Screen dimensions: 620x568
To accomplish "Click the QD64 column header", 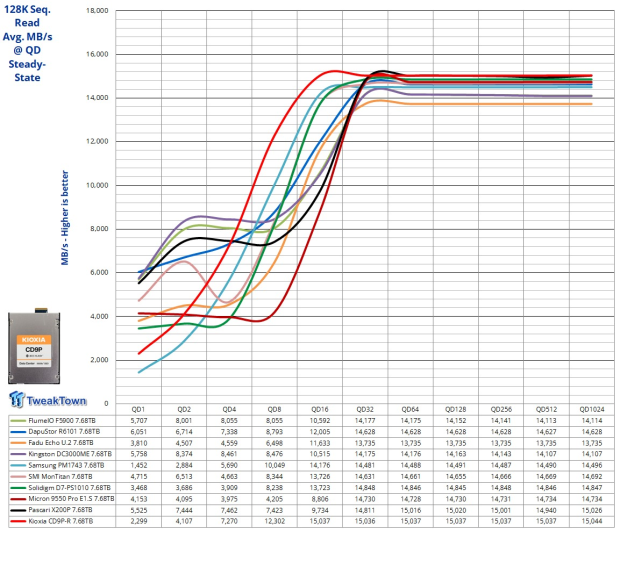I will coord(410,409).
